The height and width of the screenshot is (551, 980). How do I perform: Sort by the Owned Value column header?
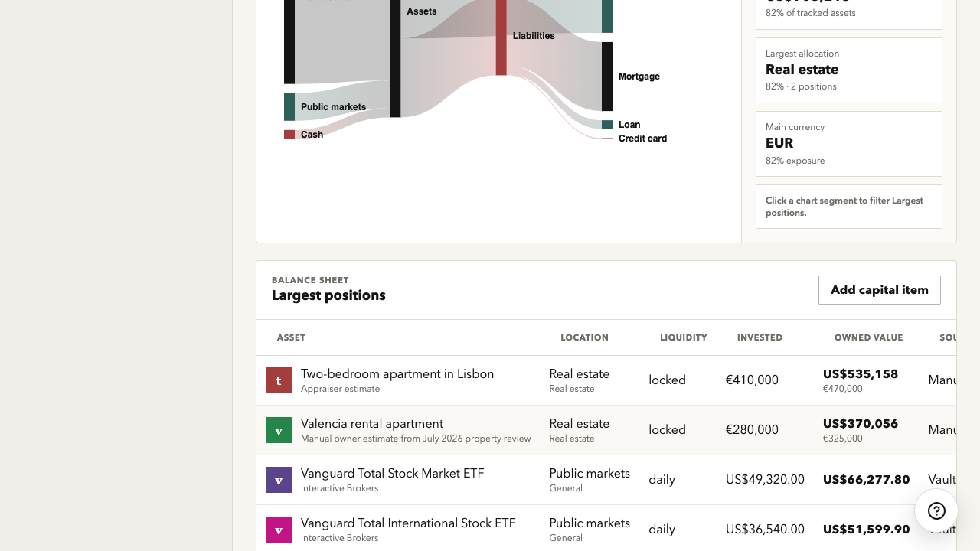click(868, 337)
